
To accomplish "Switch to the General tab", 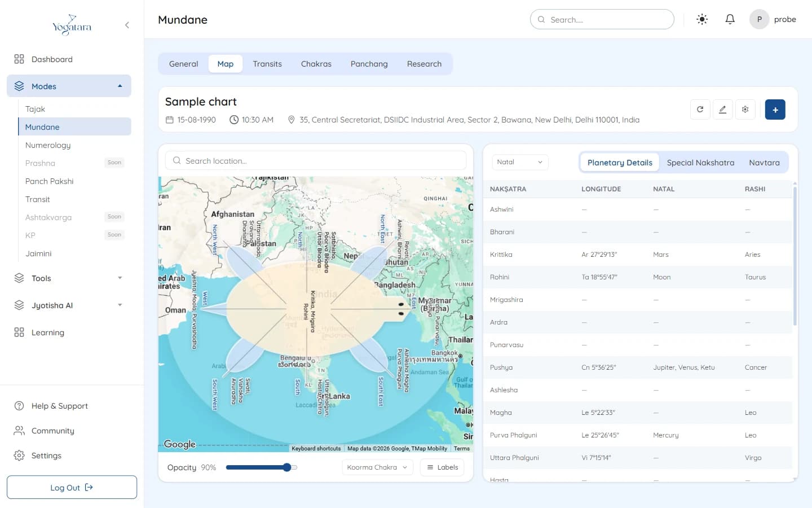I will click(x=183, y=64).
